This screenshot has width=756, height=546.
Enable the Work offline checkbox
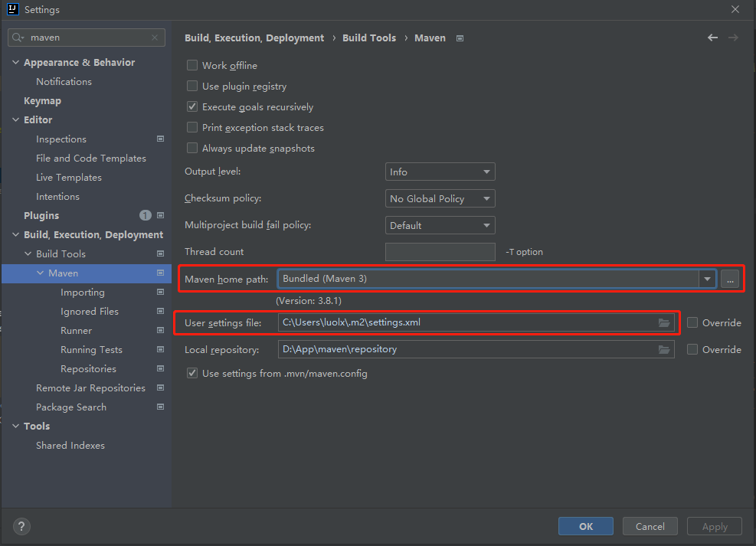tap(192, 66)
